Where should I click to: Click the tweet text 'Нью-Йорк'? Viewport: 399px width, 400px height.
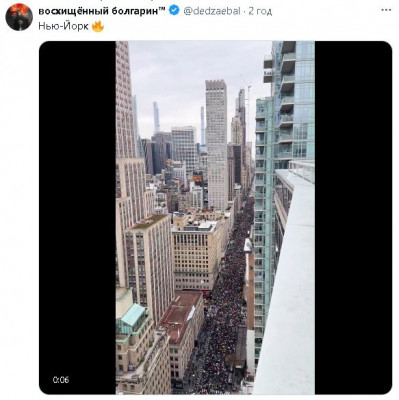(x=63, y=26)
